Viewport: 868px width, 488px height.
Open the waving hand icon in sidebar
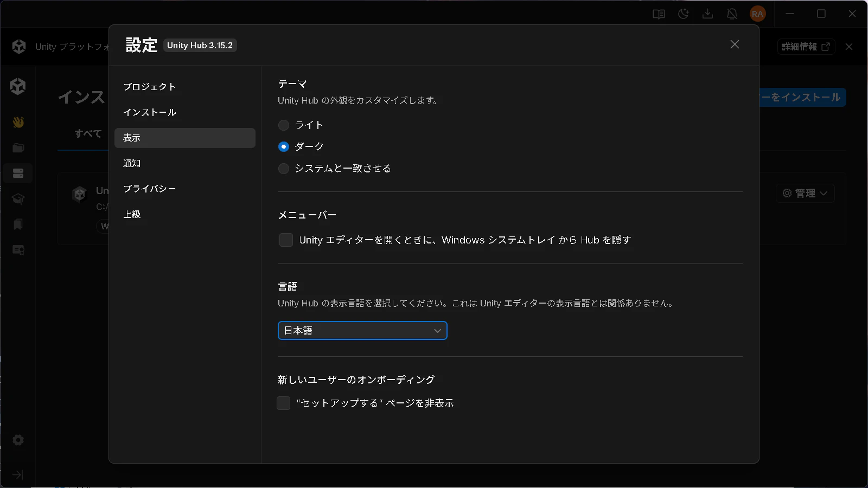[18, 123]
